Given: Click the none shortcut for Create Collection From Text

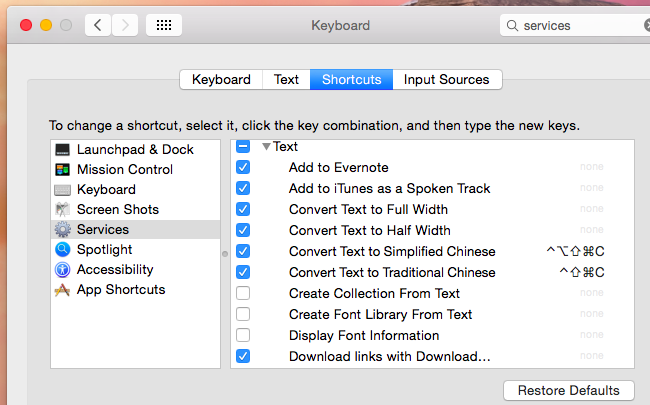Looking at the screenshot, I should 592,293.
